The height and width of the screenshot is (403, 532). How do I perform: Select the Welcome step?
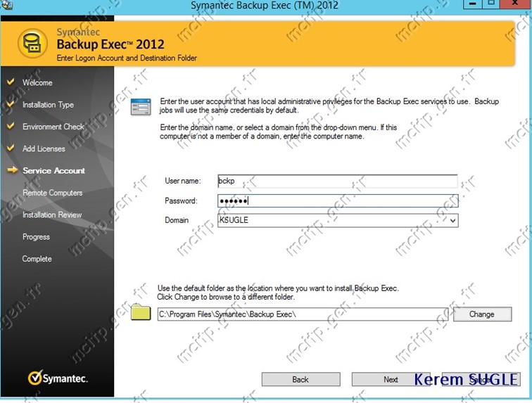37,82
